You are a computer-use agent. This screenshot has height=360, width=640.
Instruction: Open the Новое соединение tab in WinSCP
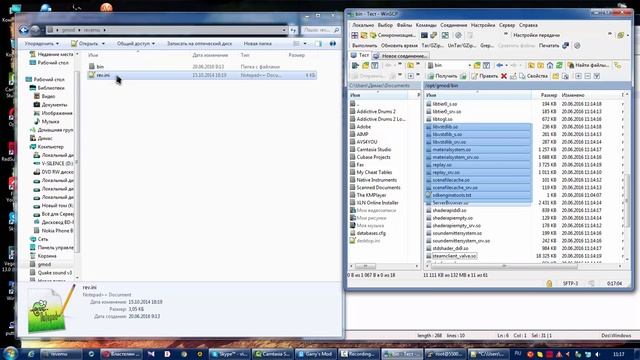400,56
